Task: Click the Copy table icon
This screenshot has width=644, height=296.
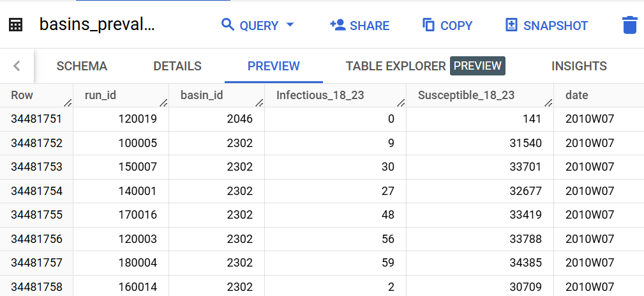Action: pos(428,25)
